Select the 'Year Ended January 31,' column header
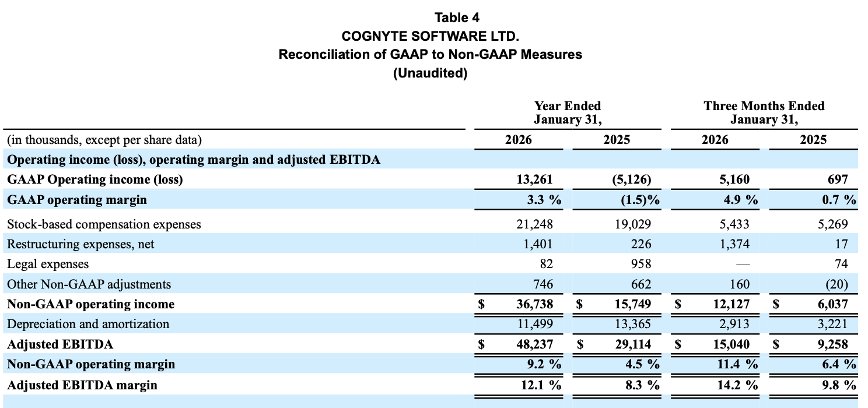This screenshot has height=408, width=868. click(568, 113)
